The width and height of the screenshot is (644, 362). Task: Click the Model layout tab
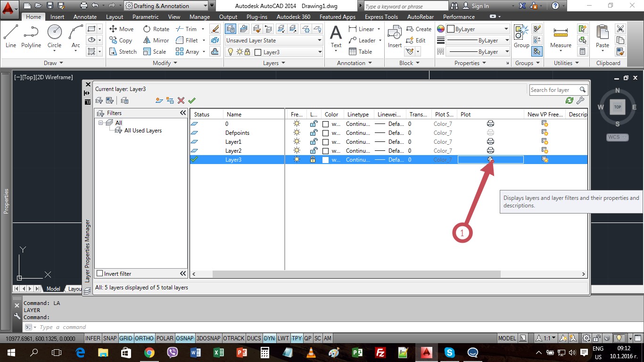click(53, 289)
